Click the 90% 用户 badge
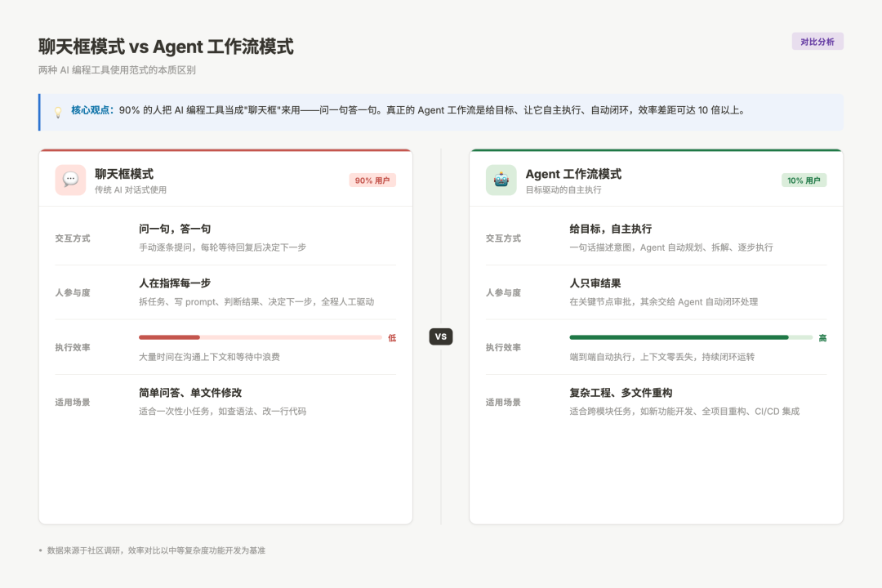The height and width of the screenshot is (588, 882). pyautogui.click(x=372, y=180)
